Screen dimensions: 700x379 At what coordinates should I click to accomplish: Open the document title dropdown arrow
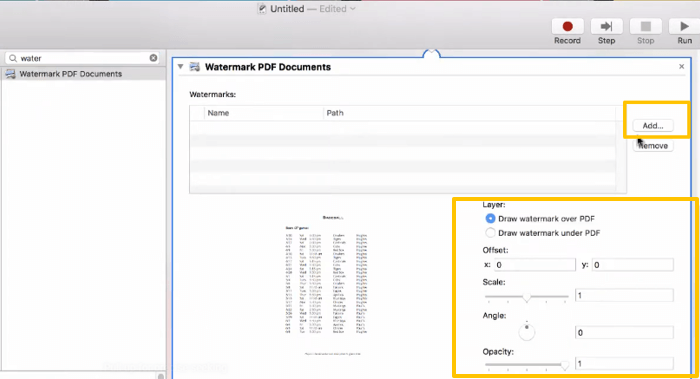353,9
